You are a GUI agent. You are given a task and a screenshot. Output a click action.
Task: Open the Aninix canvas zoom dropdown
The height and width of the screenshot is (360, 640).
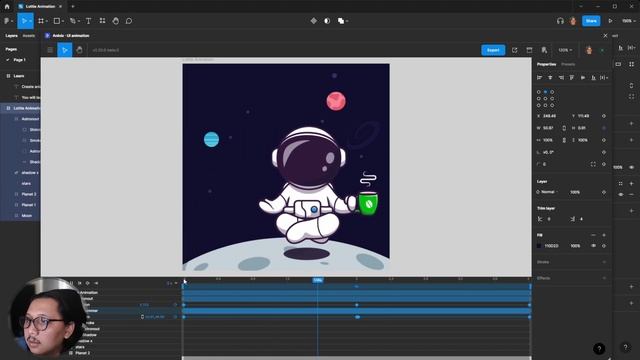click(x=565, y=50)
